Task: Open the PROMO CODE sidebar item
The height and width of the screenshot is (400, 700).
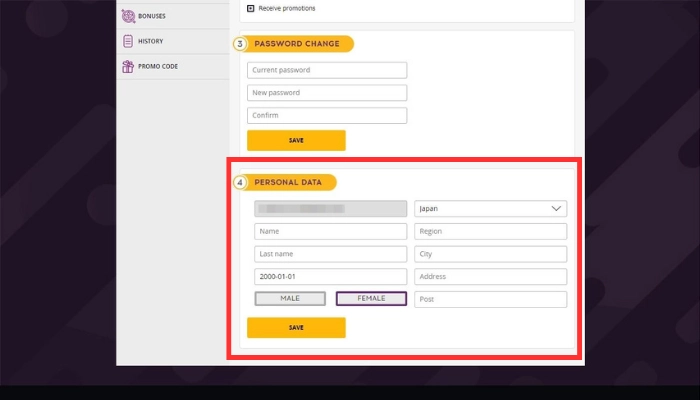Action: point(173,67)
